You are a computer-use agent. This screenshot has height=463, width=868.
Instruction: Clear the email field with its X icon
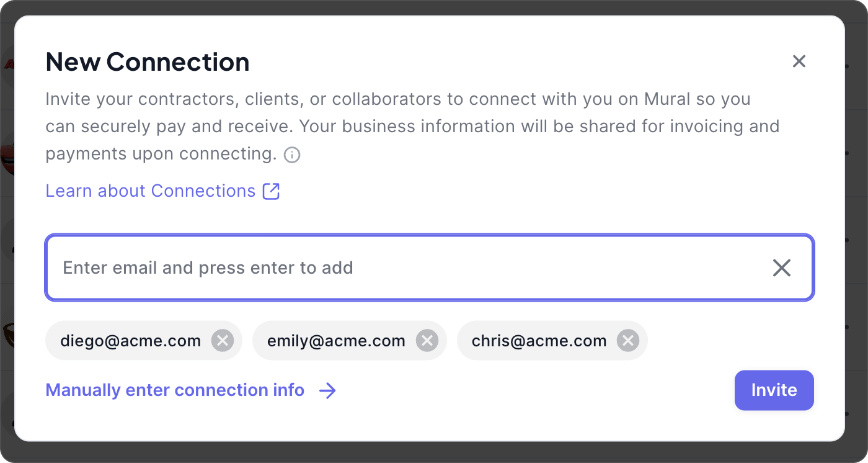[x=781, y=268]
